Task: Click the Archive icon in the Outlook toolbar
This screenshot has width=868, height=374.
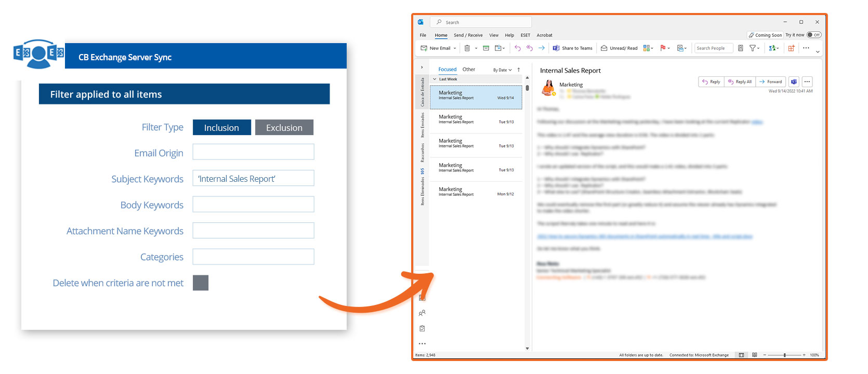Action: (x=486, y=48)
